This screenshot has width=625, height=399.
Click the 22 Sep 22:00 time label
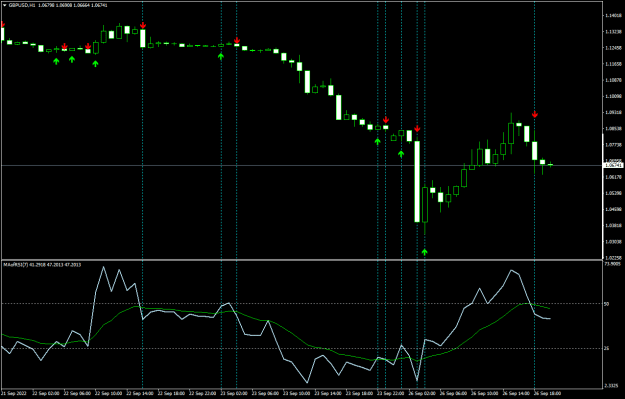203,393
